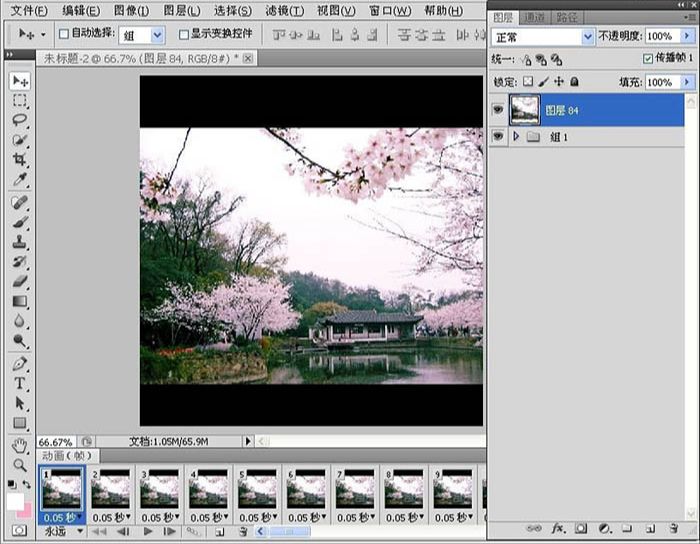Select the Eyedropper tool

click(20, 179)
